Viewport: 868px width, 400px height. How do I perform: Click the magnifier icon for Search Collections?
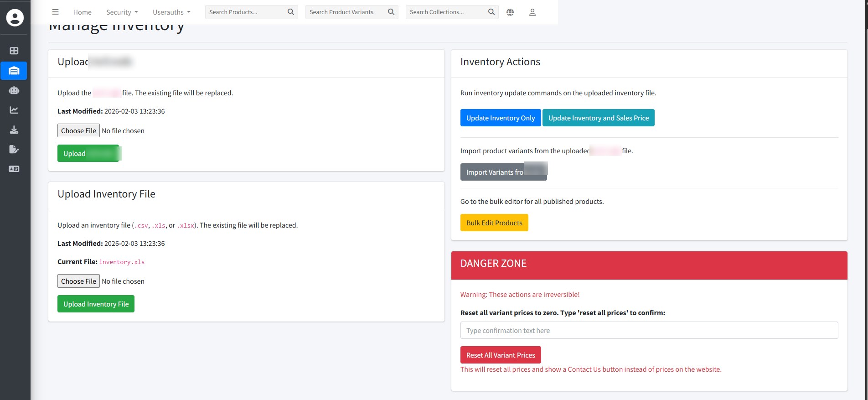491,12
